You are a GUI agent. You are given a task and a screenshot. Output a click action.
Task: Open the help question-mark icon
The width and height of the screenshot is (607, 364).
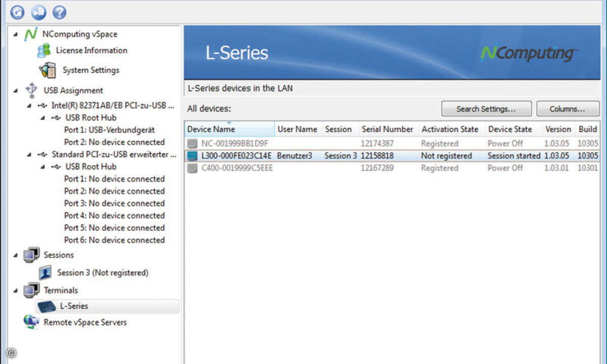(x=60, y=12)
